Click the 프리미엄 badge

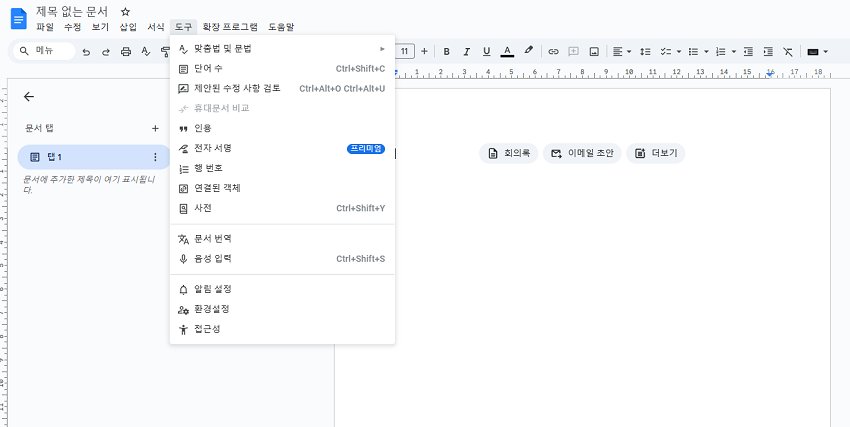(x=366, y=148)
